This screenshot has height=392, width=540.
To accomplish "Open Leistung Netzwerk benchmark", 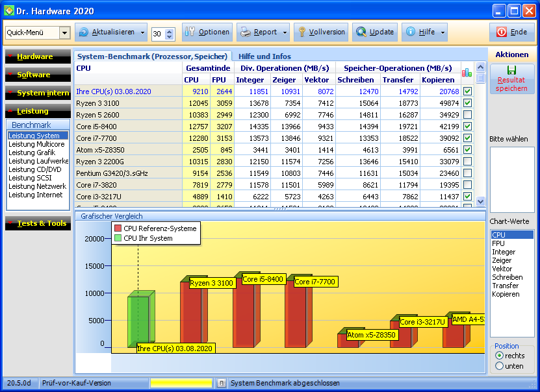I will tap(37, 186).
